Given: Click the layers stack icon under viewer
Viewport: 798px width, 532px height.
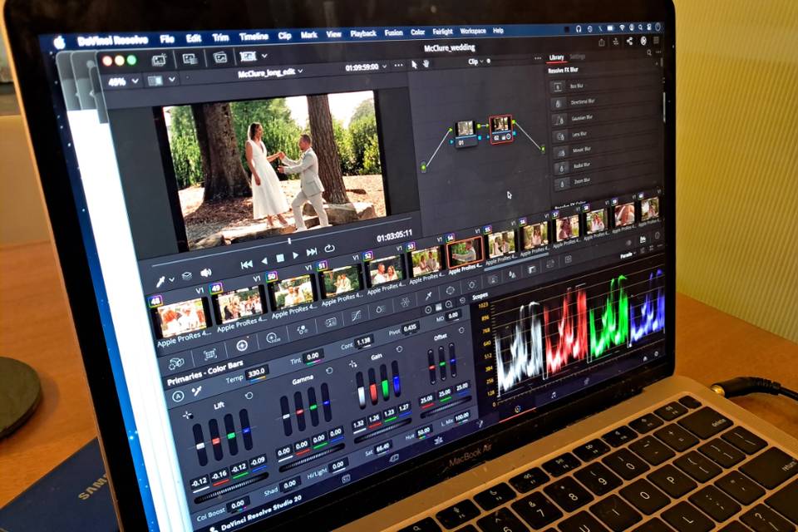Looking at the screenshot, I should click(x=187, y=277).
